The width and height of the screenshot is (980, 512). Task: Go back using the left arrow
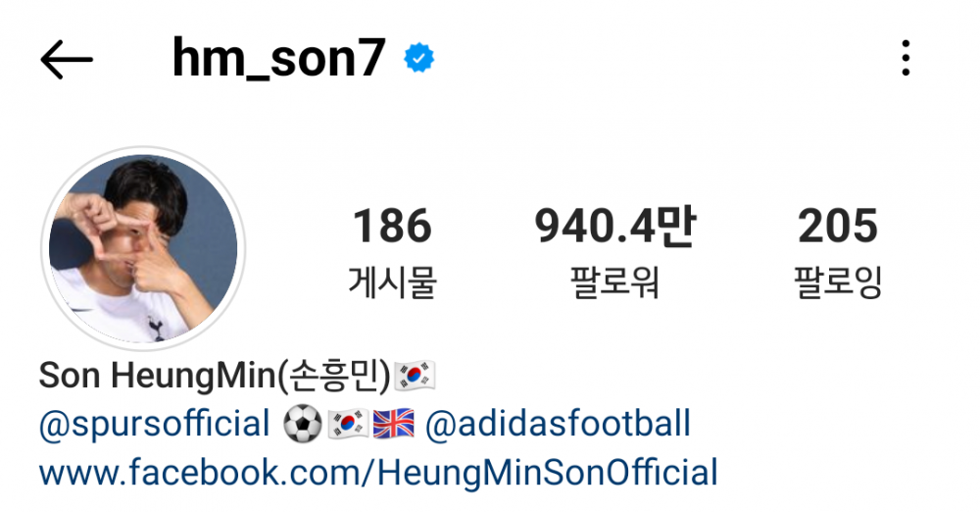tap(67, 60)
